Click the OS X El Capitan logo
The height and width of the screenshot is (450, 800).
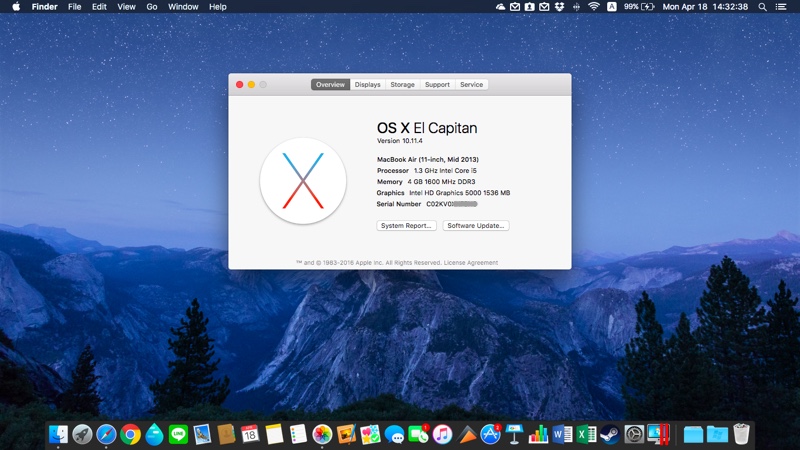[x=303, y=181]
